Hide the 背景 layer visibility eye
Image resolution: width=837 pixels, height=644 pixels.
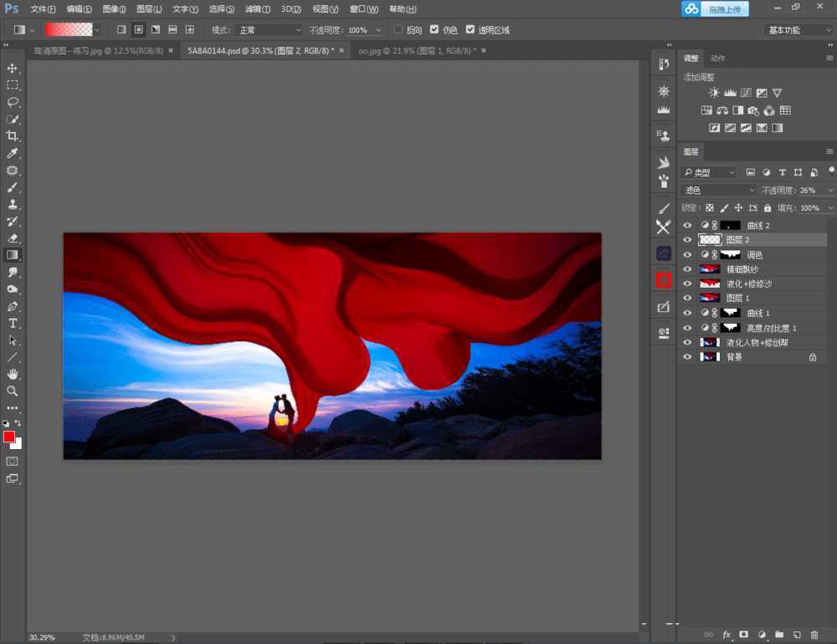tap(687, 357)
